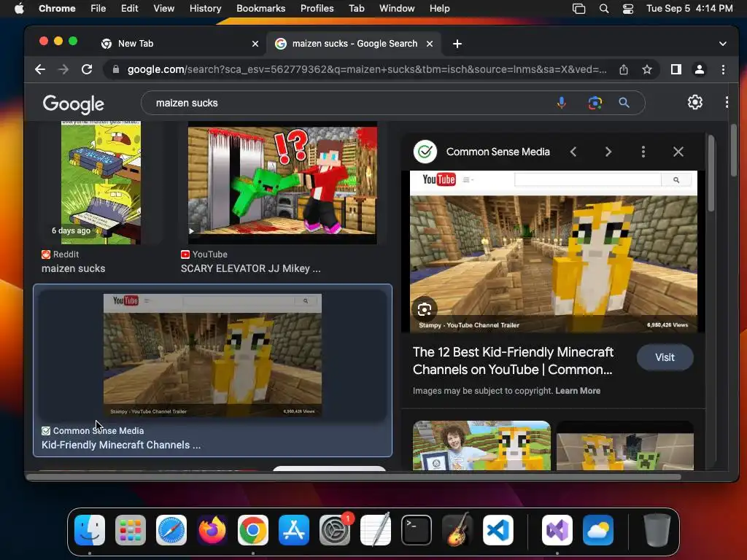This screenshot has width=747, height=560.
Task: Open the View menu
Action: tap(164, 9)
